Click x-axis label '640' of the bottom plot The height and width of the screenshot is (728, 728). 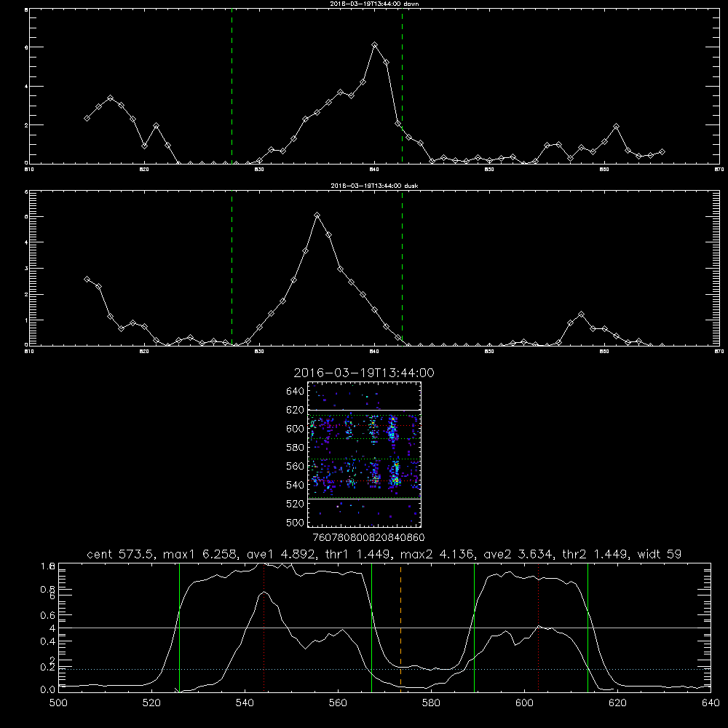click(x=711, y=703)
